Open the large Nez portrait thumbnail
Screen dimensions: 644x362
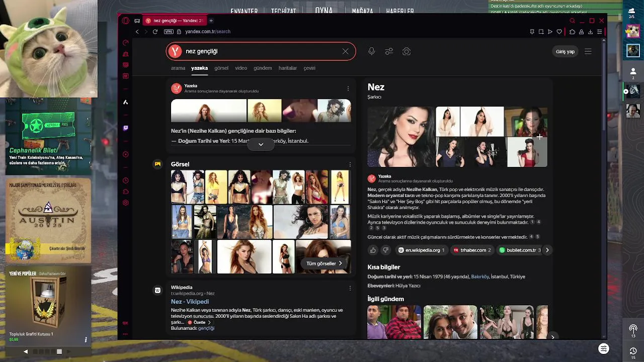point(400,136)
